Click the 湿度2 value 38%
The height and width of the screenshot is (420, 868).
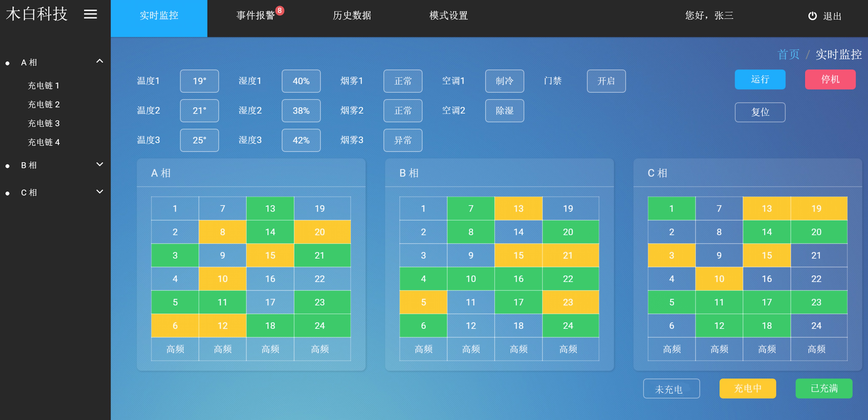click(x=301, y=111)
